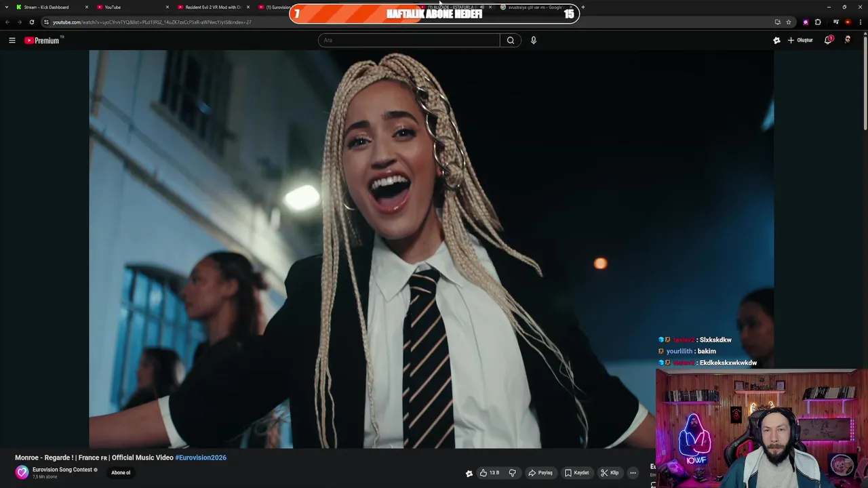This screenshot has height=488, width=868.
Task: Open the YouTube sparkle icon beside Oluştur
Action: [776, 41]
